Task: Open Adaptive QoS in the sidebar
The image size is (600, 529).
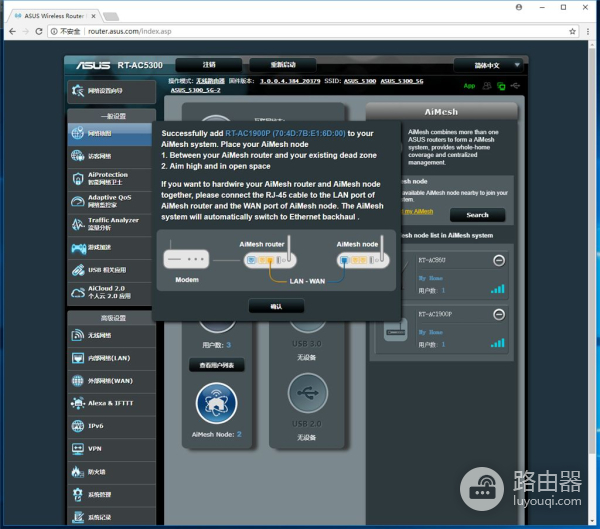Action: [112, 202]
